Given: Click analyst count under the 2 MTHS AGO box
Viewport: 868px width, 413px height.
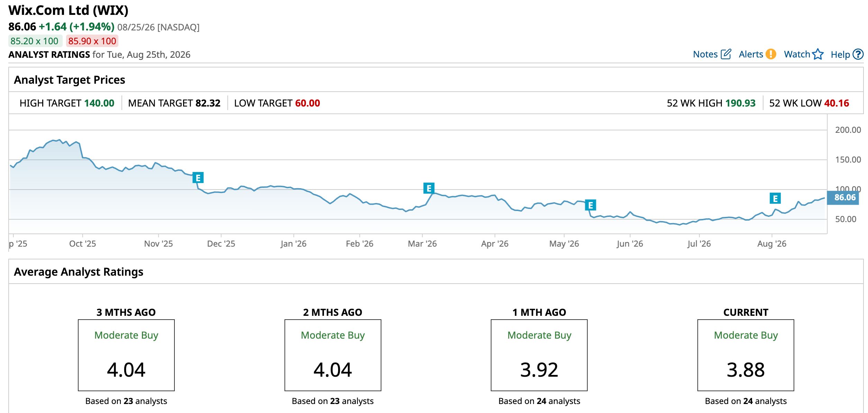Looking at the screenshot, I should (x=333, y=401).
